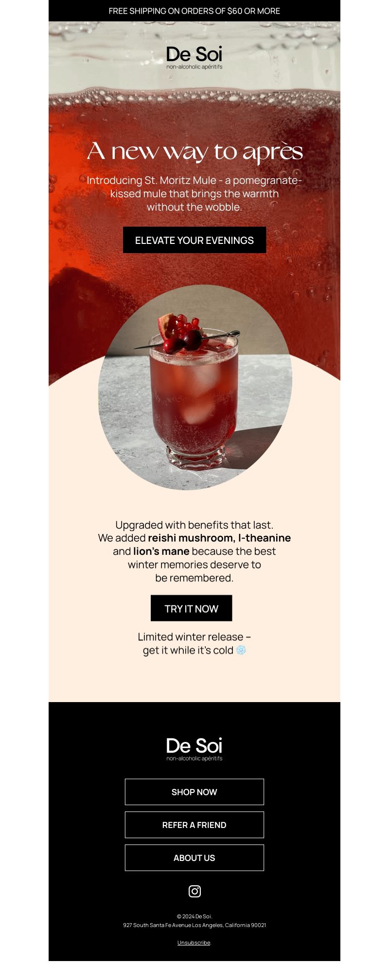Screen dimensions: 389x980
Task: Click the St. Moritz Mule intro paragraph
Action: click(194, 193)
